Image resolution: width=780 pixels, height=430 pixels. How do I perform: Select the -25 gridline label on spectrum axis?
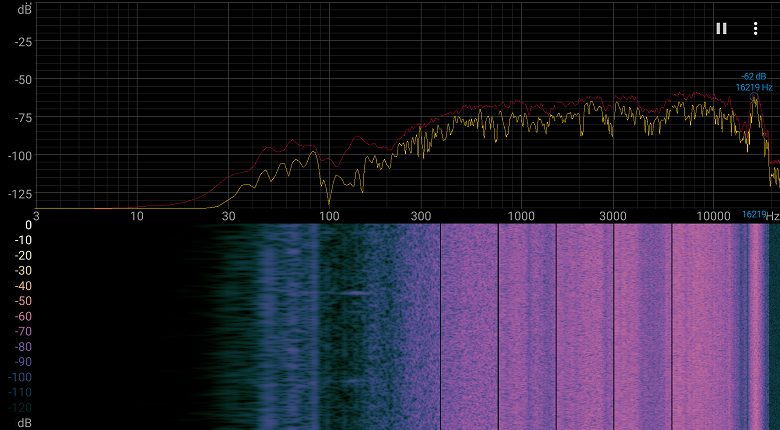[23, 42]
